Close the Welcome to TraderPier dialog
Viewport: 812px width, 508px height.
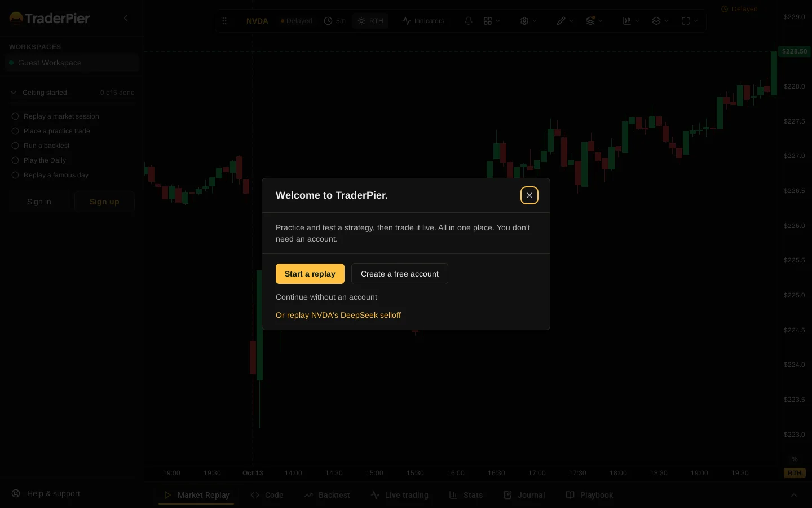tap(529, 195)
